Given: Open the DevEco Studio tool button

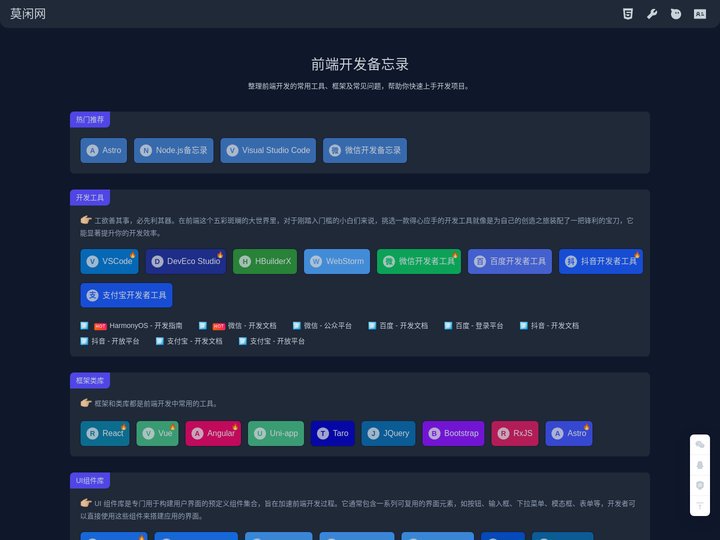Looking at the screenshot, I should [186, 261].
